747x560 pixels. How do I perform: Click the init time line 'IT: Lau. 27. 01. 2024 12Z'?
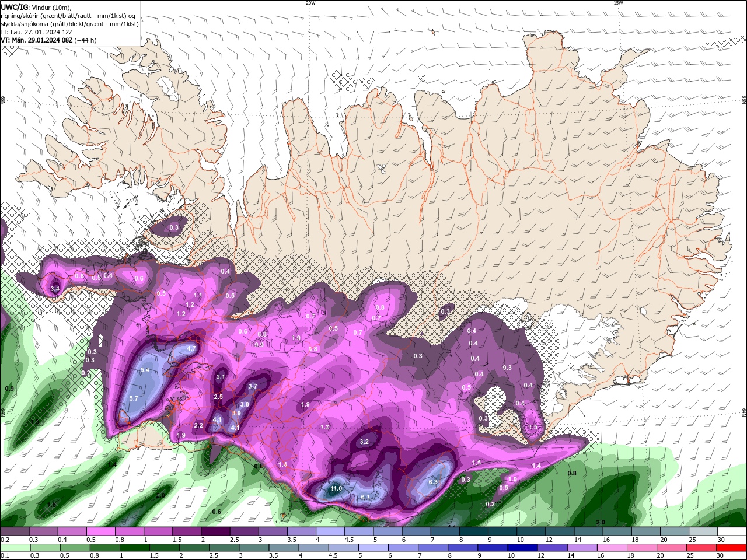click(x=37, y=32)
